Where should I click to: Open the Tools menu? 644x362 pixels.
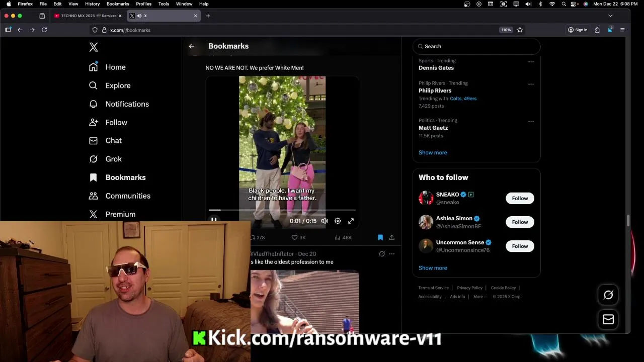[x=164, y=4]
